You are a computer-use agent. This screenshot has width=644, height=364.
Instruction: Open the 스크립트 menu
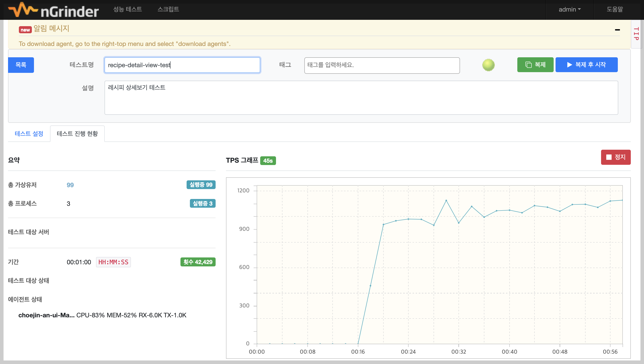(x=168, y=9)
